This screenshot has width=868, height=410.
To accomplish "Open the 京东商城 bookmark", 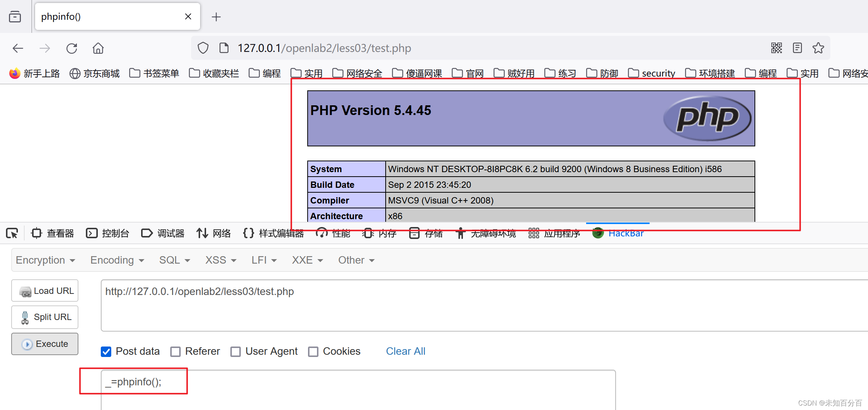I will tap(95, 73).
